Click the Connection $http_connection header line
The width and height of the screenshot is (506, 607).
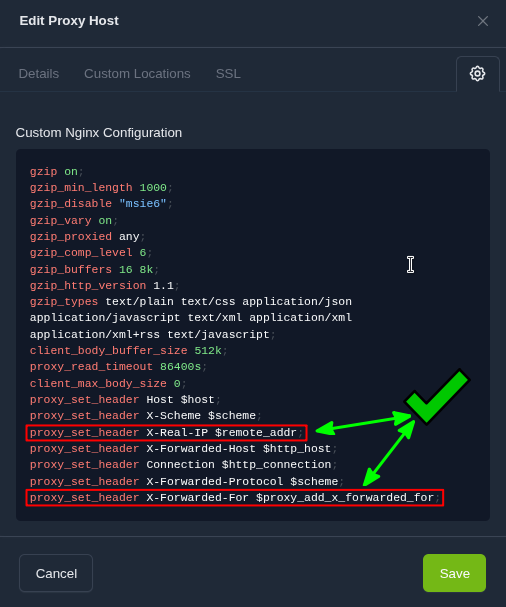[x=184, y=465]
